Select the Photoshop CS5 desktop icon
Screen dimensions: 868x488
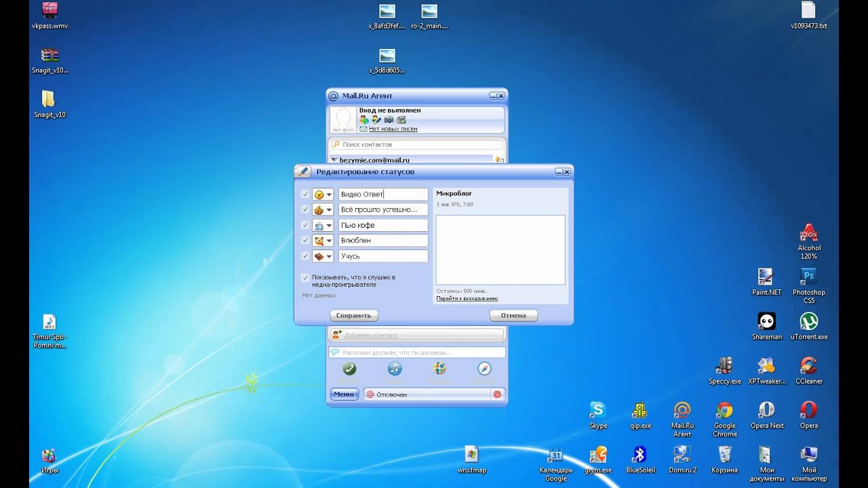809,285
